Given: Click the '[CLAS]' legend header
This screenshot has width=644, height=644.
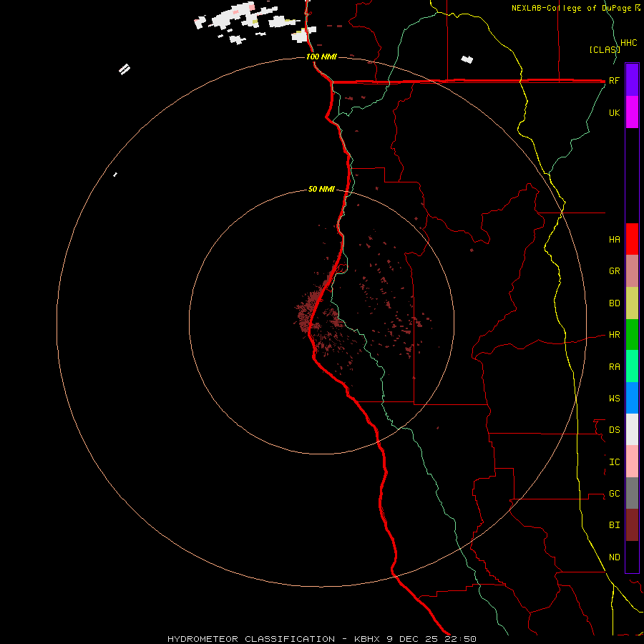Looking at the screenshot, I should pyautogui.click(x=605, y=49).
